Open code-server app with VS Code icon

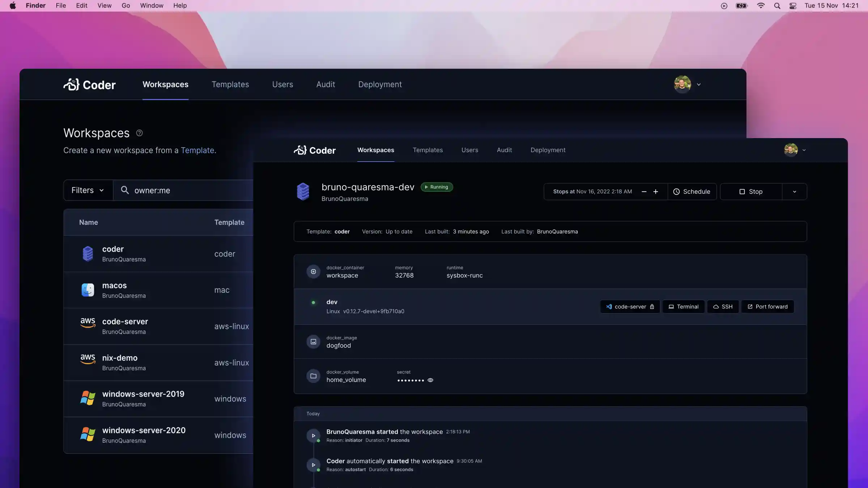click(x=630, y=307)
